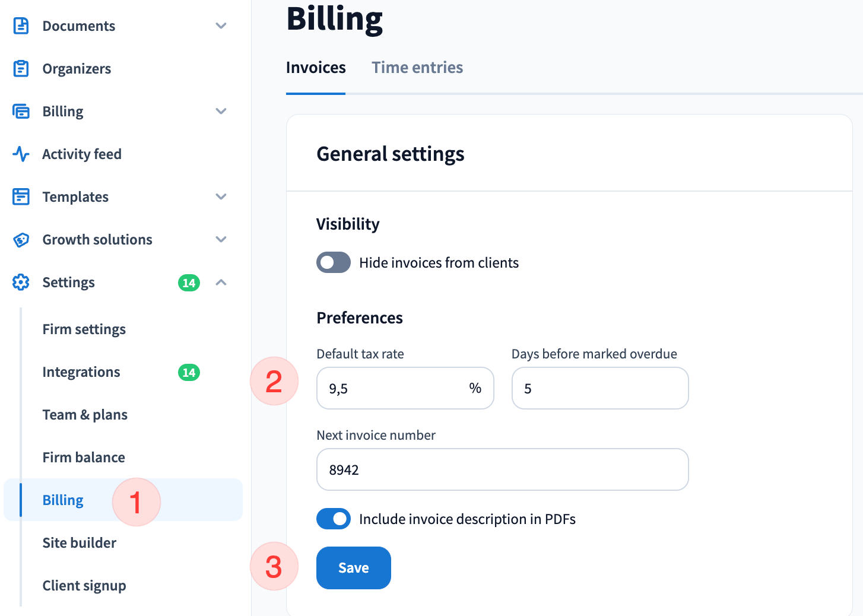
Task: Expand the Documents menu chevron
Action: [x=221, y=26]
